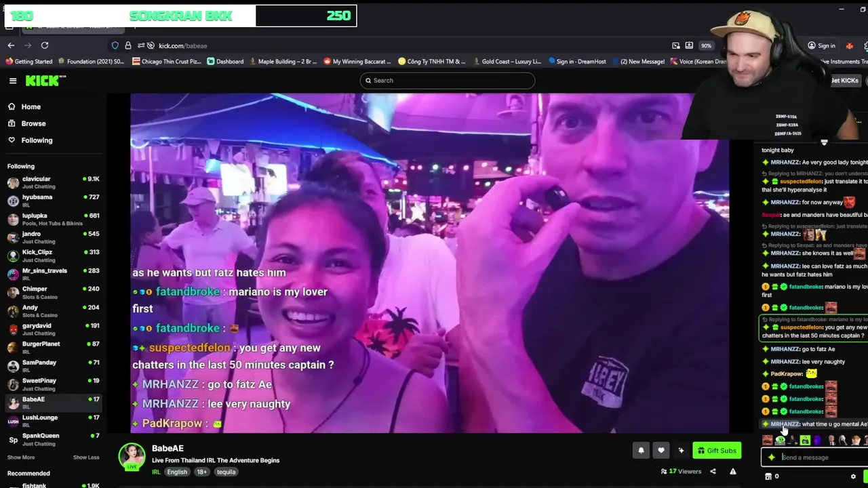Image resolution: width=868 pixels, height=488 pixels.
Task: Click the 90% zoom level indicator
Action: pyautogui.click(x=706, y=45)
